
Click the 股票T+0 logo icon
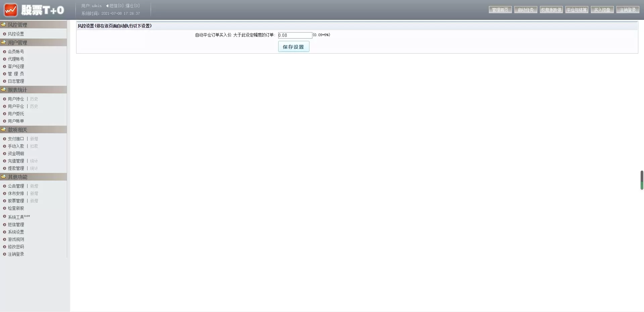pos(11,10)
